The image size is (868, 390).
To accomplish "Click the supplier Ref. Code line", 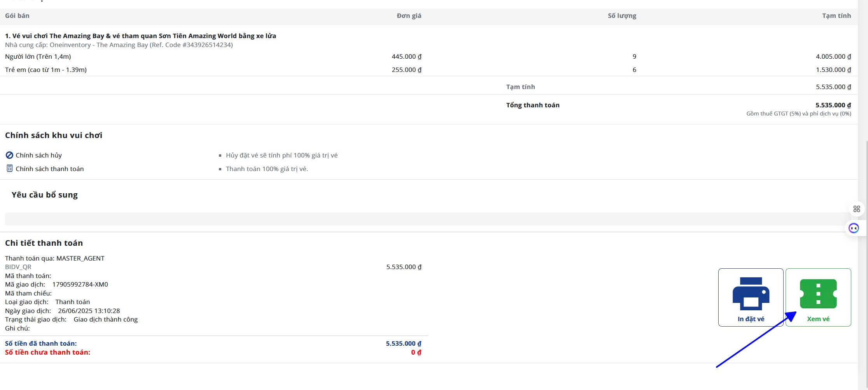I will tap(119, 45).
